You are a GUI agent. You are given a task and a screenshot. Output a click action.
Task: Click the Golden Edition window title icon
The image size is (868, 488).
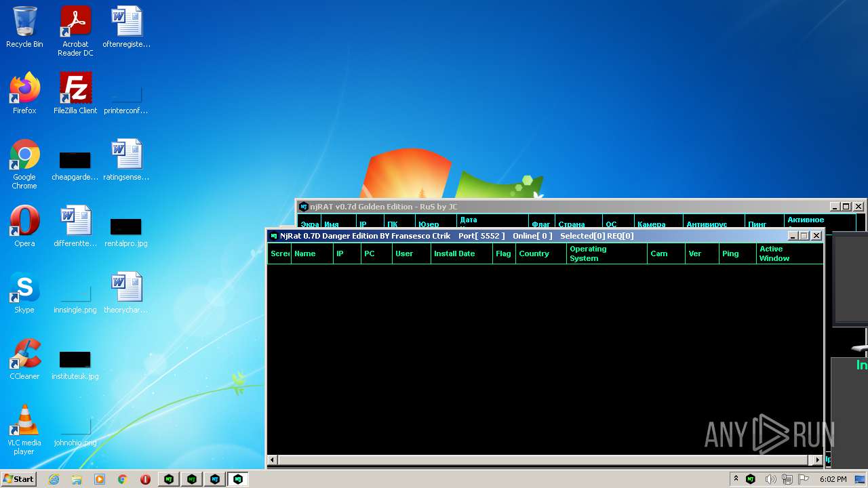coord(304,207)
